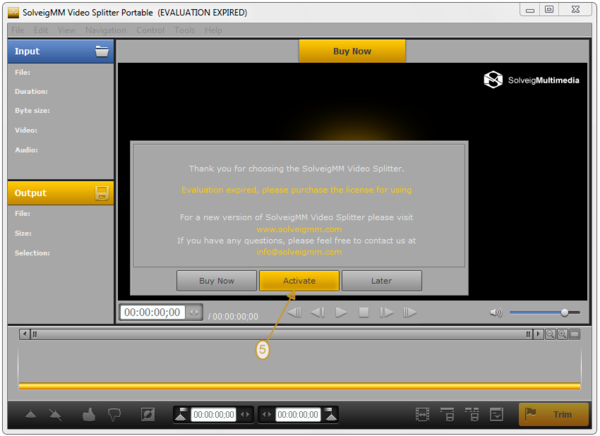The height and width of the screenshot is (436, 600).
Task: Click the left handle of timeline scrollbar
Action: pyautogui.click(x=35, y=334)
